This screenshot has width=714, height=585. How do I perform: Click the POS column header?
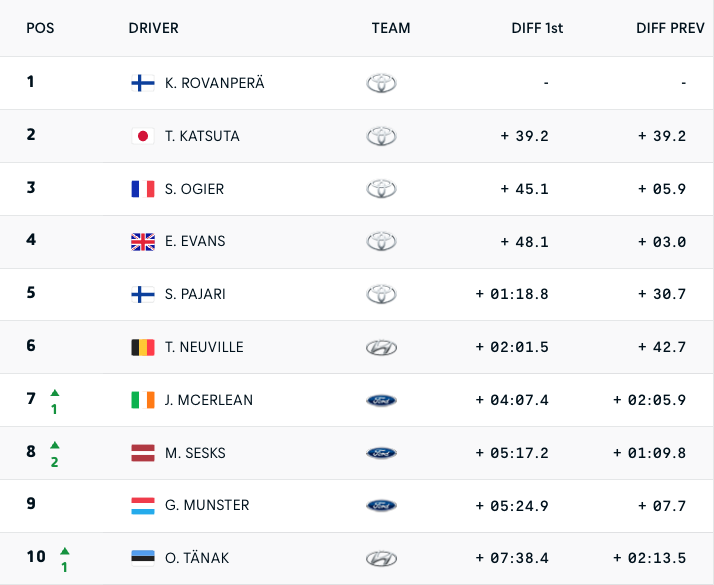tap(40, 28)
